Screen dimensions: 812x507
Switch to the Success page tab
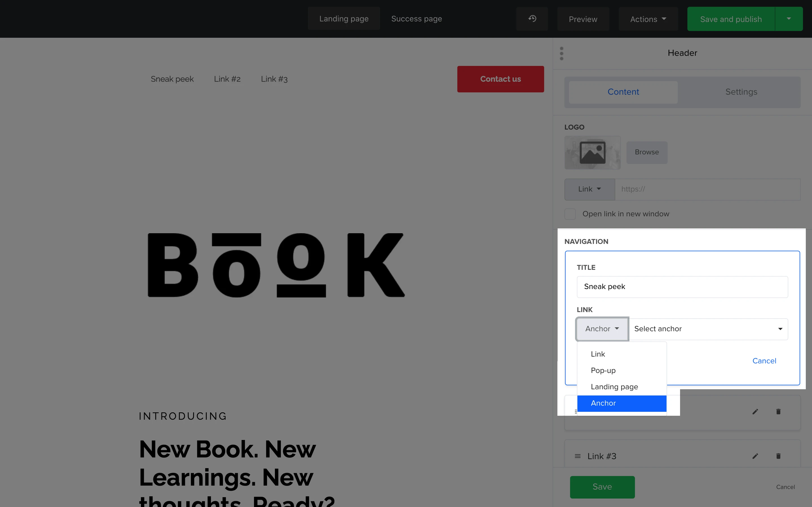tap(416, 19)
